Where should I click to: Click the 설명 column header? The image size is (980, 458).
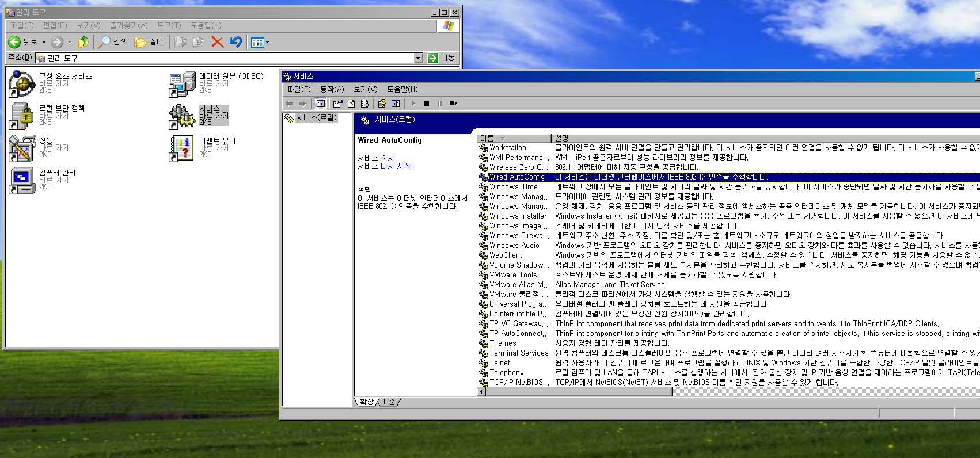coord(766,138)
